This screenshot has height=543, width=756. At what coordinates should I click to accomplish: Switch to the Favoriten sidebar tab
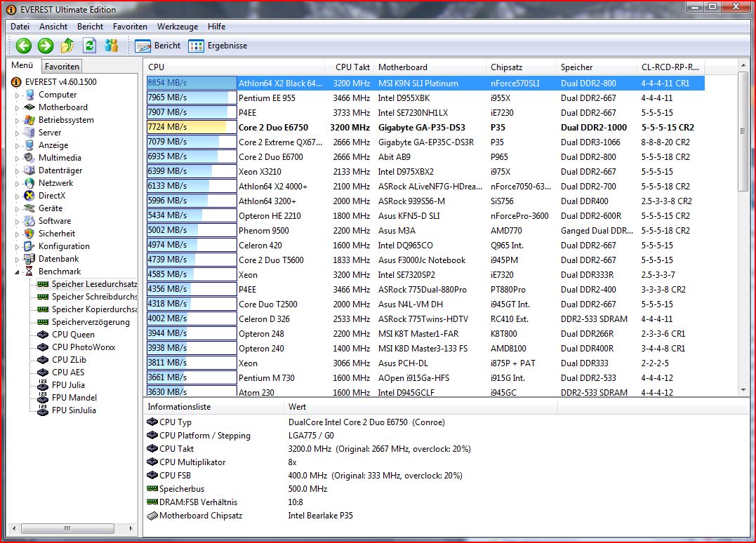pyautogui.click(x=62, y=67)
